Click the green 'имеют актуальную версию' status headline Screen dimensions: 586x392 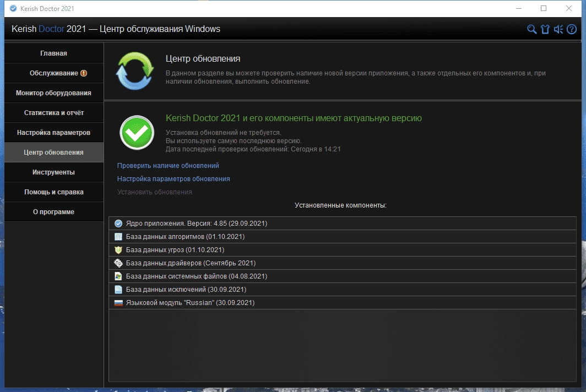(x=294, y=118)
